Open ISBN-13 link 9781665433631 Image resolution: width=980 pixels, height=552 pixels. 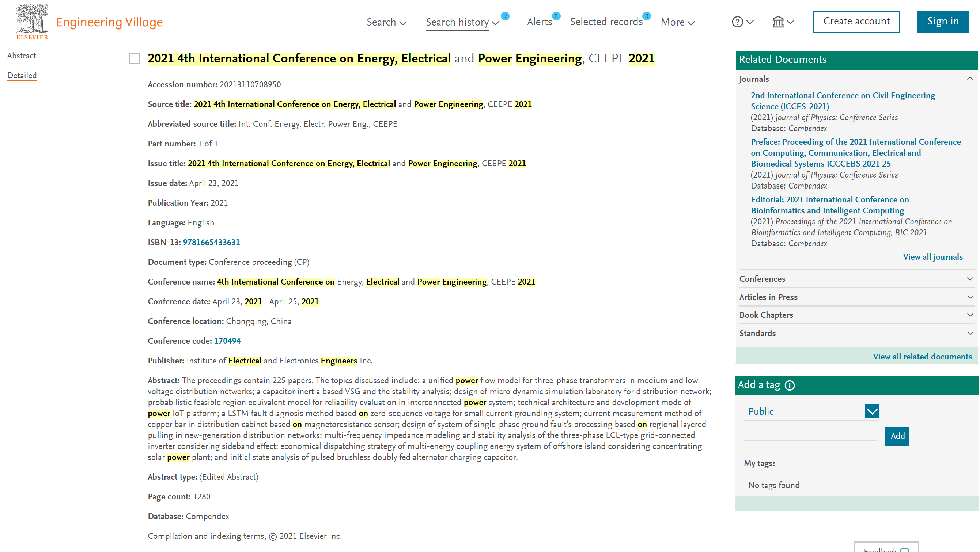[211, 242]
